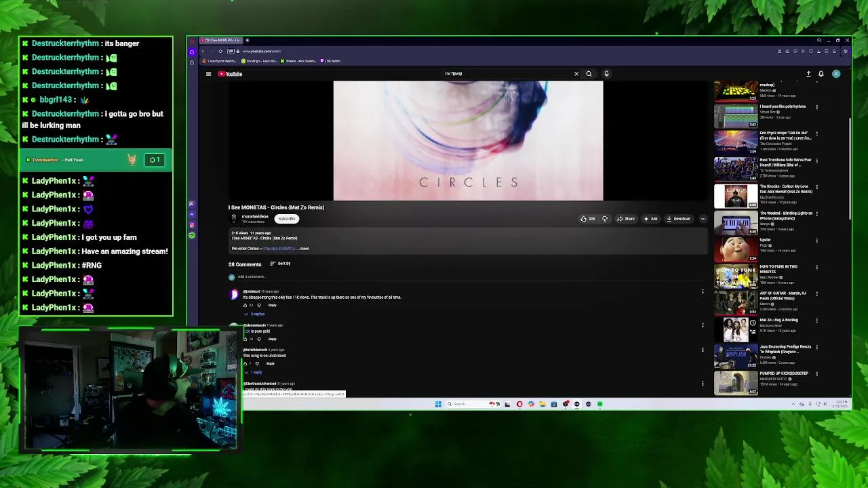
Task: Open options for 'so underrated' comment
Action: click(703, 350)
